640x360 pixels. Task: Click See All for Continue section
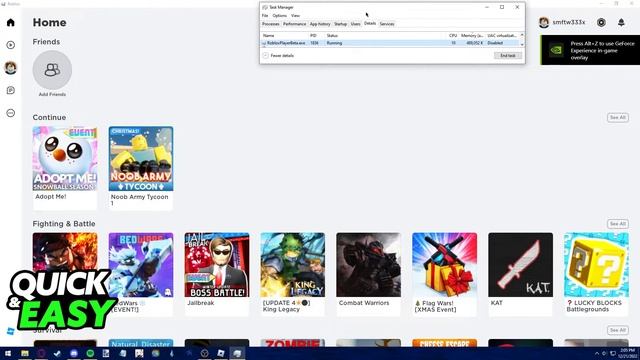(617, 118)
